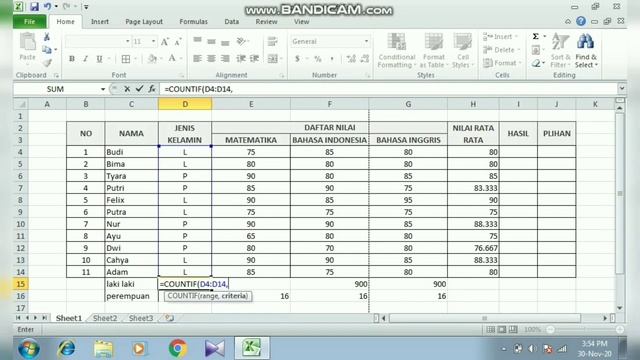Click the Clear eraser icon in Editing group
The width and height of the screenshot is (640, 360).
(x=536, y=63)
